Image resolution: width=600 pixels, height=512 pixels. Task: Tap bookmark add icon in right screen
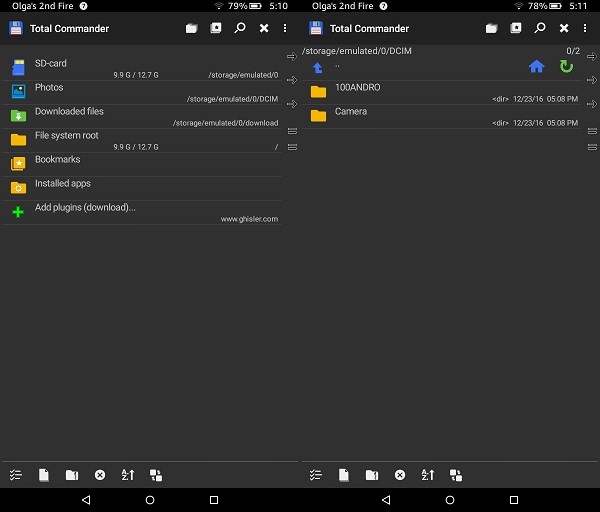click(516, 28)
